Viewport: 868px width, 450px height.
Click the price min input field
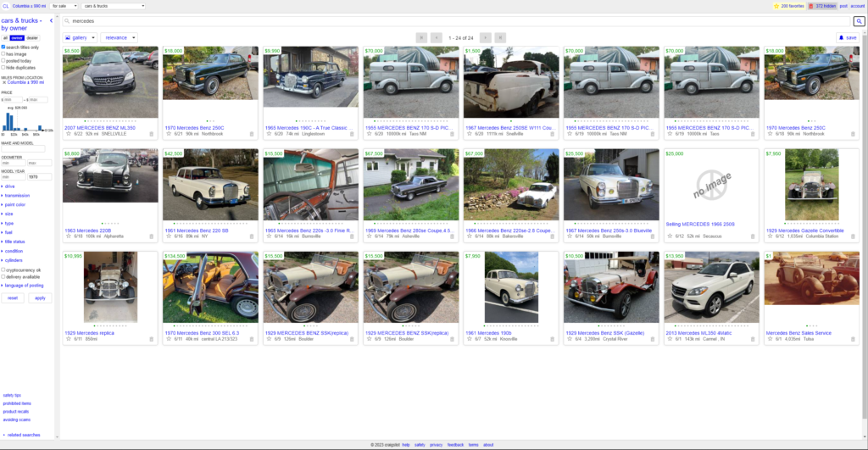[13, 100]
